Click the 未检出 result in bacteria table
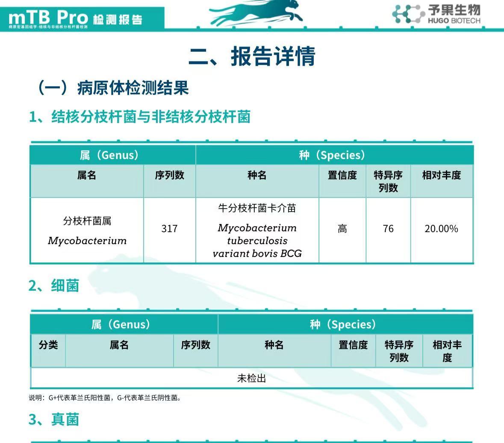 pyautogui.click(x=252, y=378)
